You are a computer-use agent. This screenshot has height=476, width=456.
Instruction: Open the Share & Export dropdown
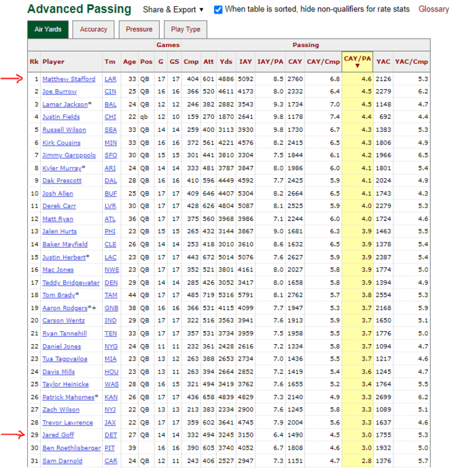click(173, 10)
